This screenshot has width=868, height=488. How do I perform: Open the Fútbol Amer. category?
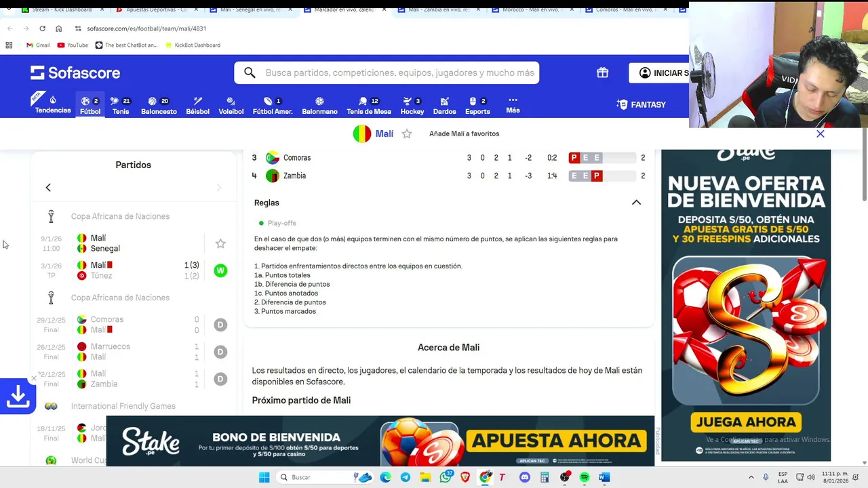point(273,104)
